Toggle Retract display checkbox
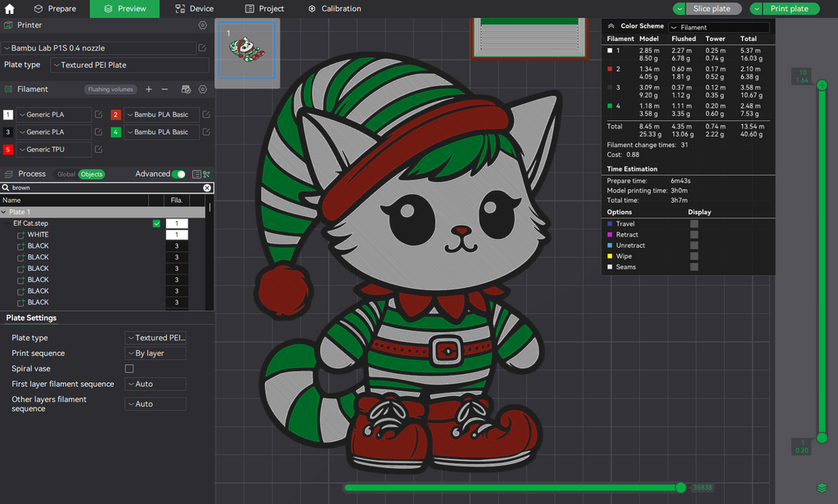The width and height of the screenshot is (838, 504). pos(694,235)
